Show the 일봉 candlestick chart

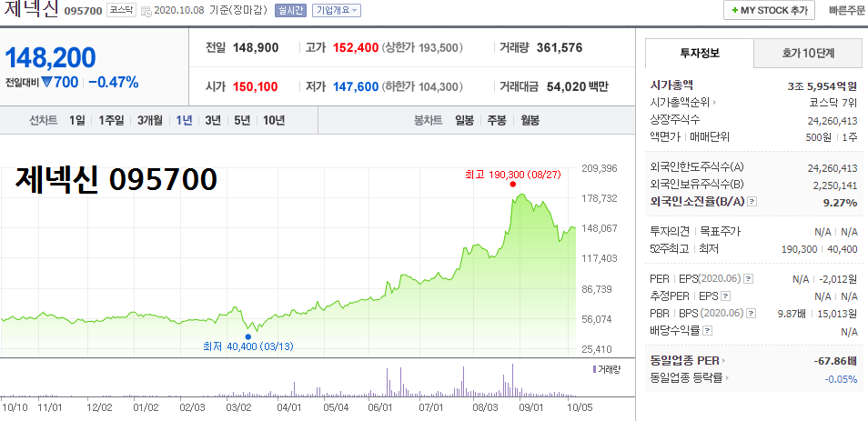tap(464, 120)
